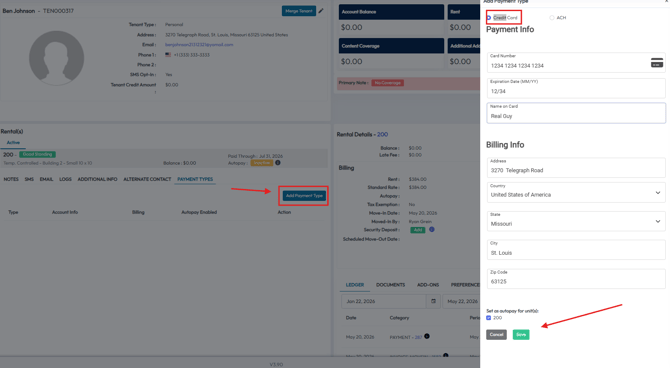Click the Expiration Date input field
670x368 pixels.
[576, 88]
